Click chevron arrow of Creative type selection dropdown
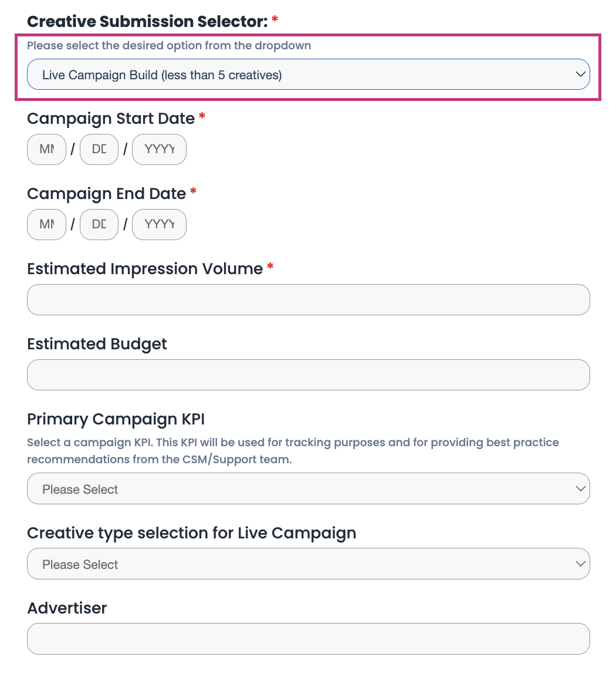Screen dimensions: 616x674 tap(580, 564)
